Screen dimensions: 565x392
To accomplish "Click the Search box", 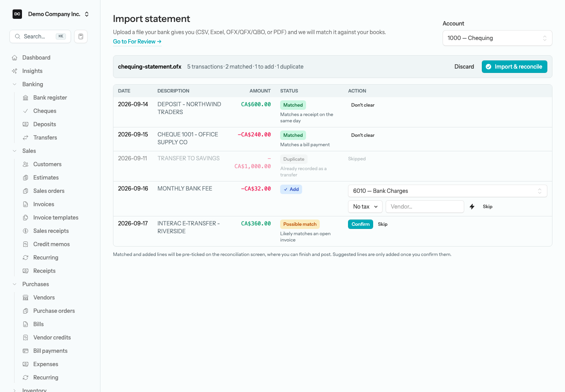I will click(x=40, y=36).
